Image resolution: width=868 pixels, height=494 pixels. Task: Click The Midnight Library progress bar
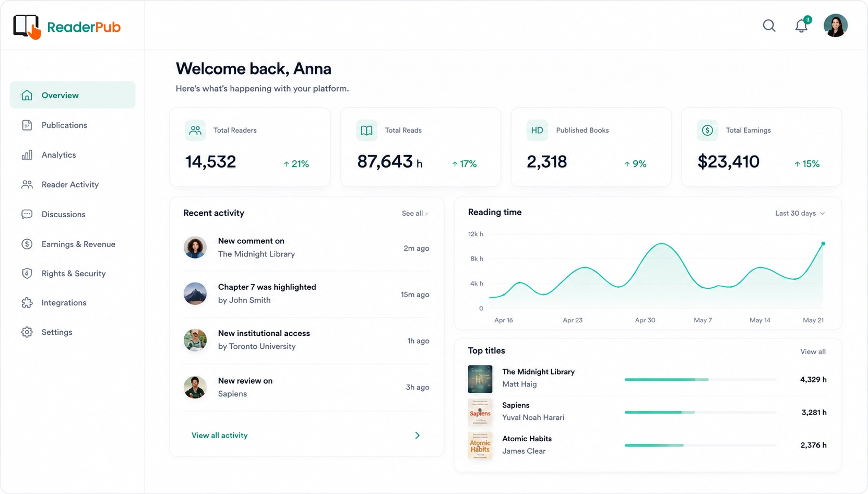click(x=700, y=380)
